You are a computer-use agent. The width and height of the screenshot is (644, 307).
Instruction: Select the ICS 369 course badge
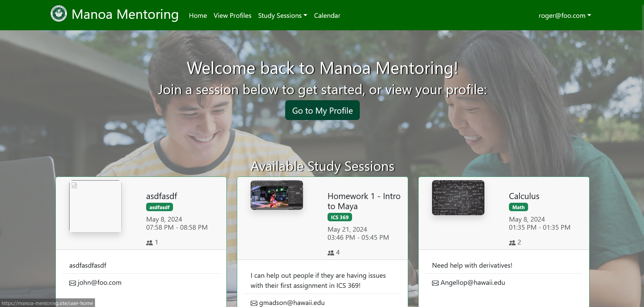tap(340, 217)
